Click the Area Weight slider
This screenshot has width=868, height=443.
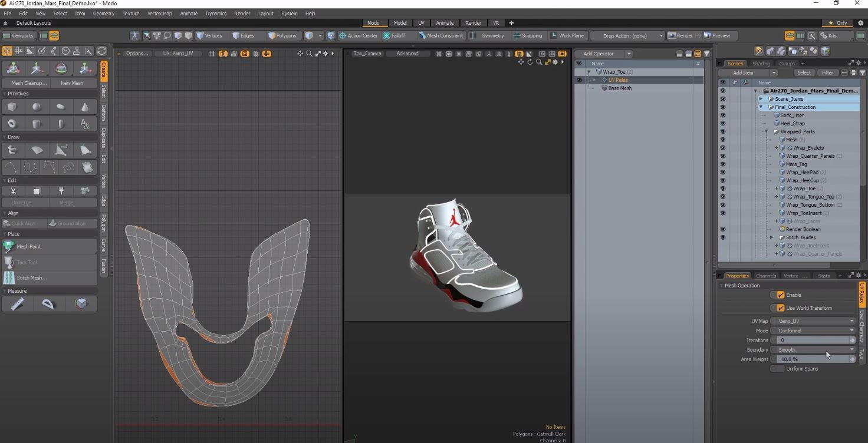[813, 359]
